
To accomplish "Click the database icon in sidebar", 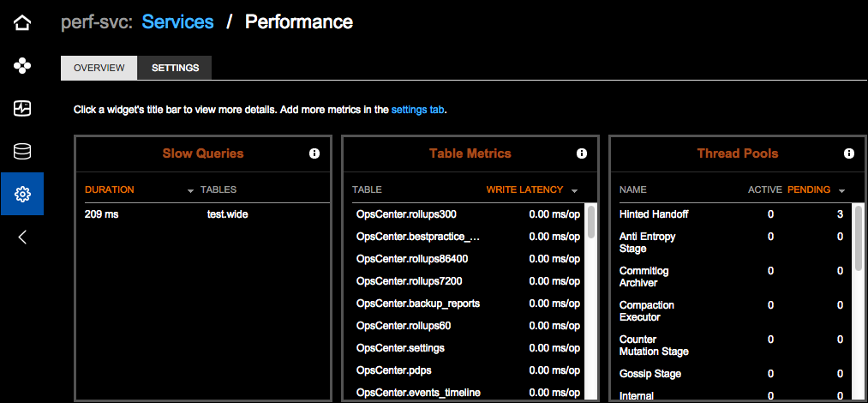I will tap(22, 152).
